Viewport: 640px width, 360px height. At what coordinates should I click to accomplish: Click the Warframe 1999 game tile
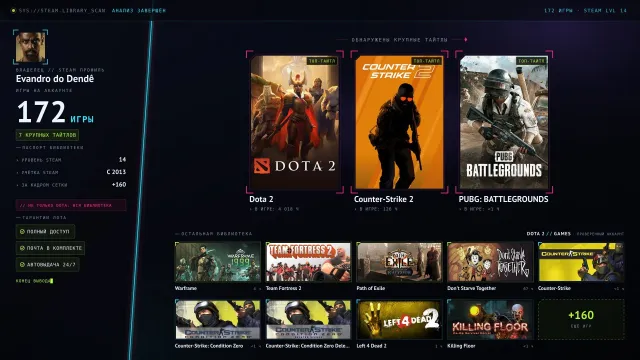click(218, 262)
